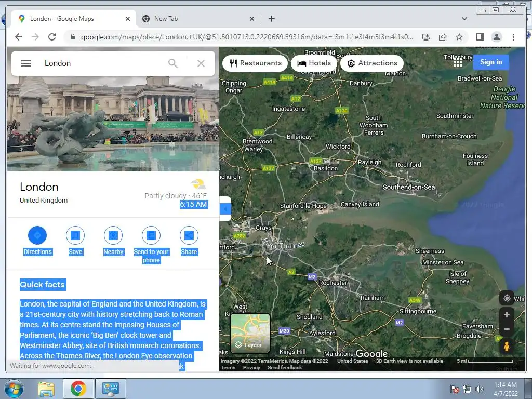
Task: Filter map by Hotels
Action: [314, 63]
